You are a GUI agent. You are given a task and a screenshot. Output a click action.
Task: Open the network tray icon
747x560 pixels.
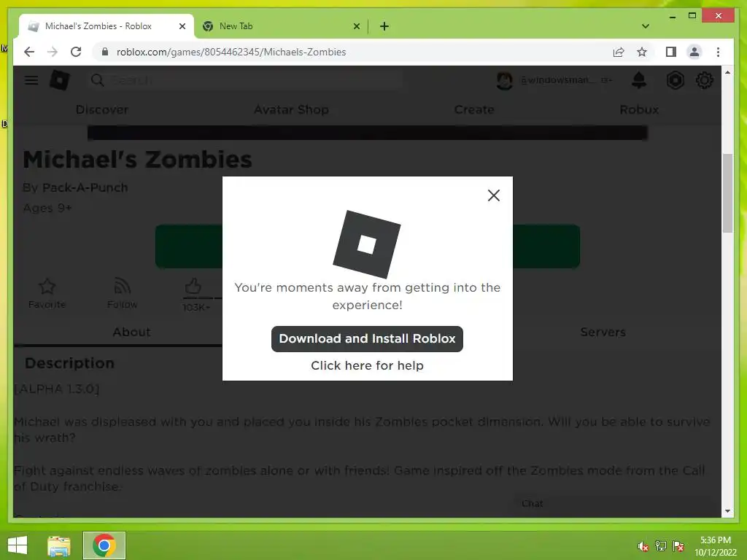click(x=660, y=546)
